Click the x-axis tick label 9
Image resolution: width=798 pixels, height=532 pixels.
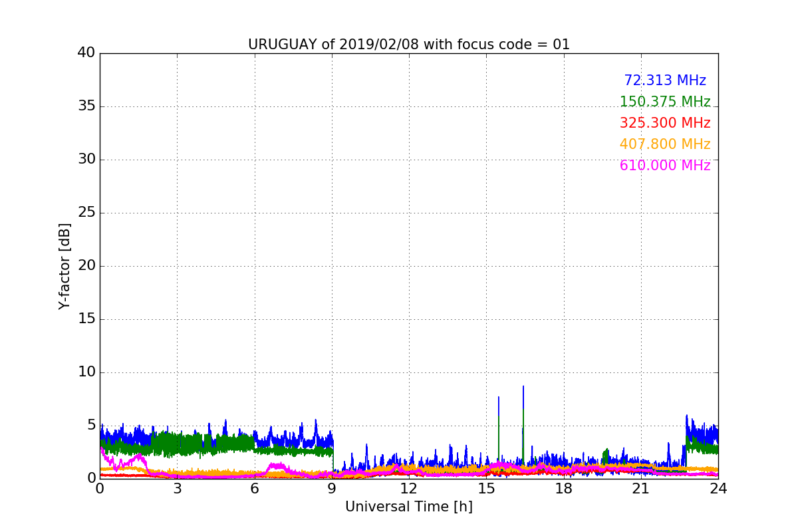point(332,488)
